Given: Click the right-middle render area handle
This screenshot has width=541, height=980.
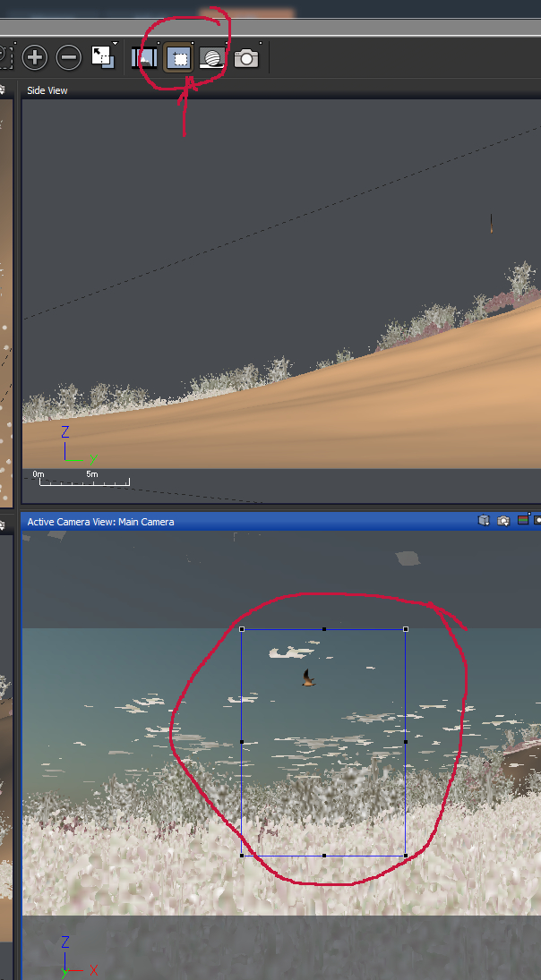Looking at the screenshot, I should 406,742.
